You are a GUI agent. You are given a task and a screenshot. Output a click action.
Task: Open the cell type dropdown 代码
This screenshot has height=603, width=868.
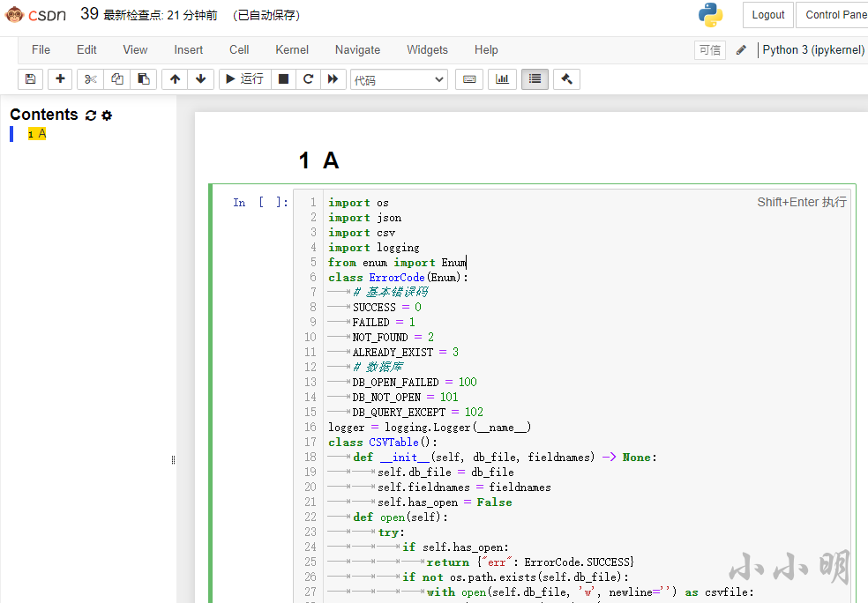click(399, 79)
